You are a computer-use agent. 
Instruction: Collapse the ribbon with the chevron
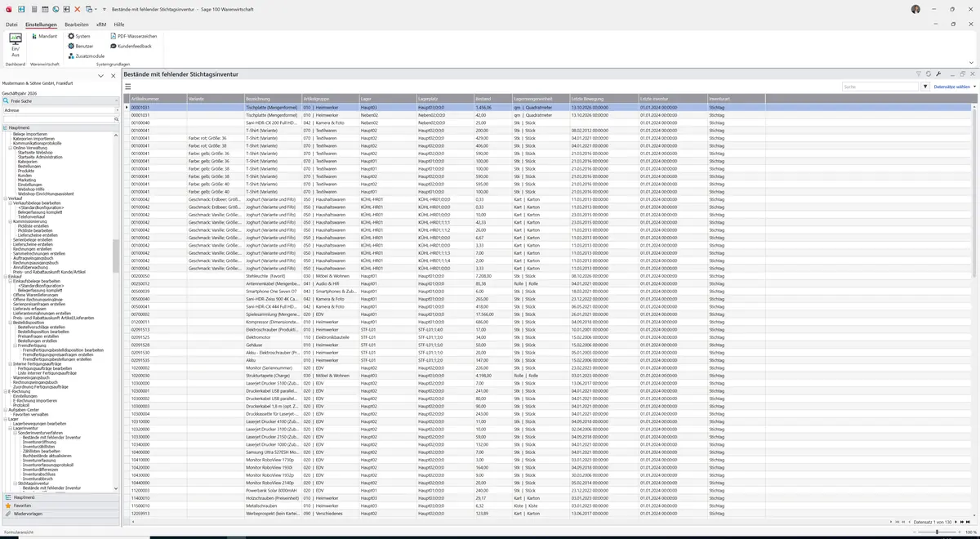point(971,62)
